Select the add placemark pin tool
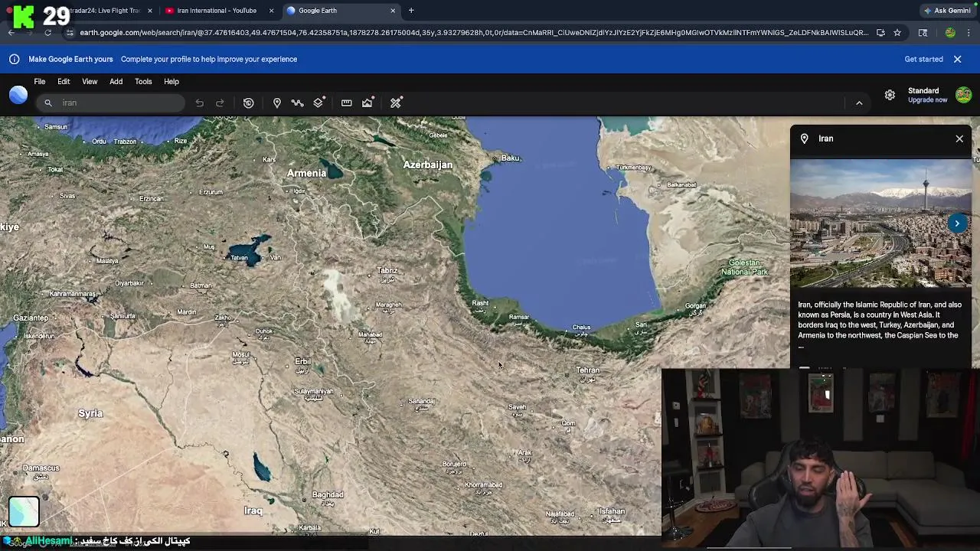980x551 pixels. tap(277, 103)
